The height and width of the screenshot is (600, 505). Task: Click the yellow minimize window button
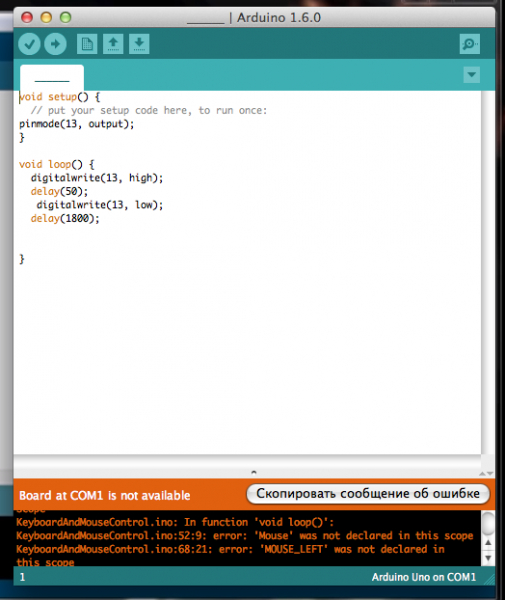click(x=46, y=17)
